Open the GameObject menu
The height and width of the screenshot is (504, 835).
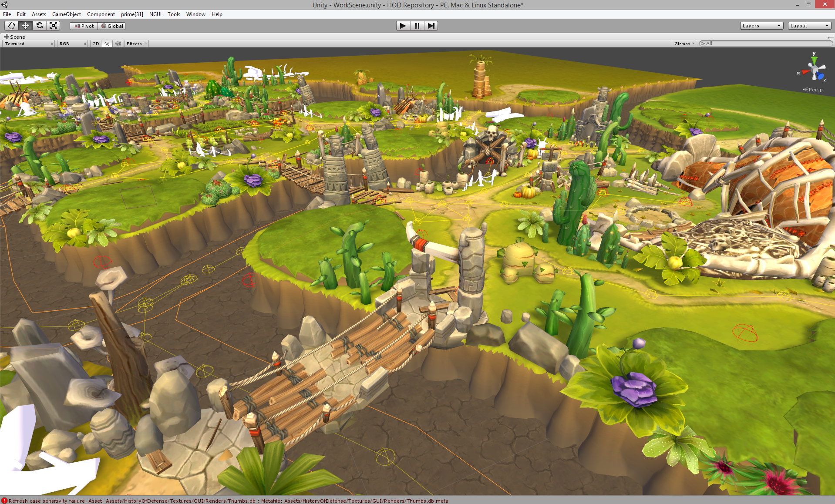(x=67, y=14)
